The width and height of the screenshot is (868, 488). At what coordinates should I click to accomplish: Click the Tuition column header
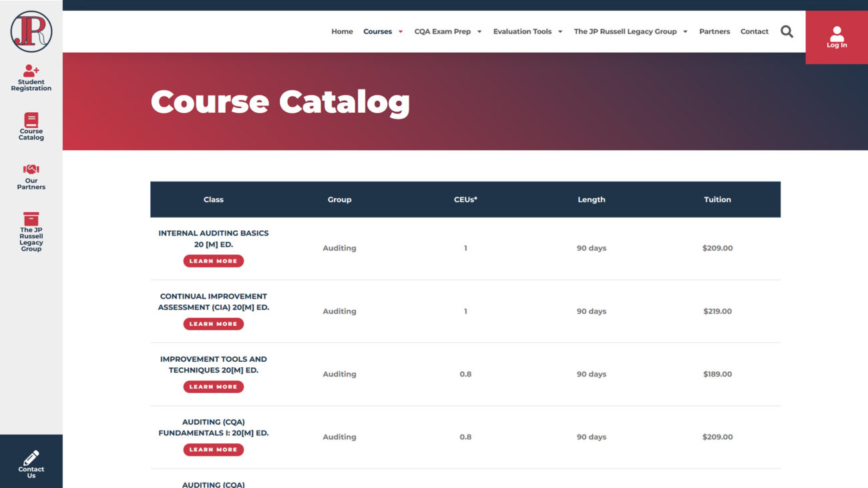click(717, 199)
